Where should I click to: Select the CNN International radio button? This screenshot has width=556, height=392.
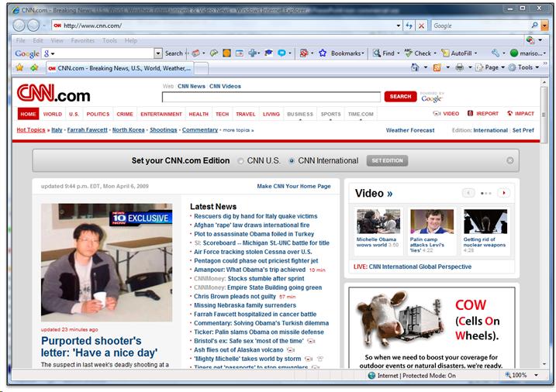tap(292, 161)
